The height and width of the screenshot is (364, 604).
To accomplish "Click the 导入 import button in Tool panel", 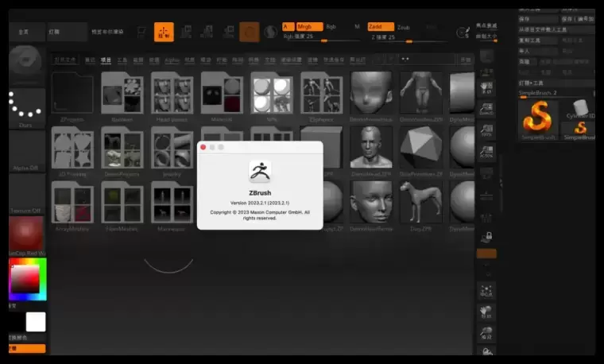I will click(538, 51).
